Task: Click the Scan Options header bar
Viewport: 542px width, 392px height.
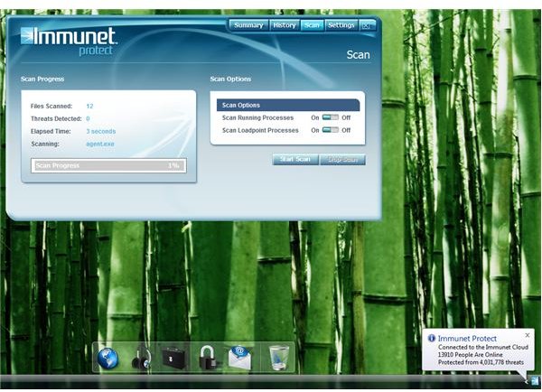Action: pos(288,105)
